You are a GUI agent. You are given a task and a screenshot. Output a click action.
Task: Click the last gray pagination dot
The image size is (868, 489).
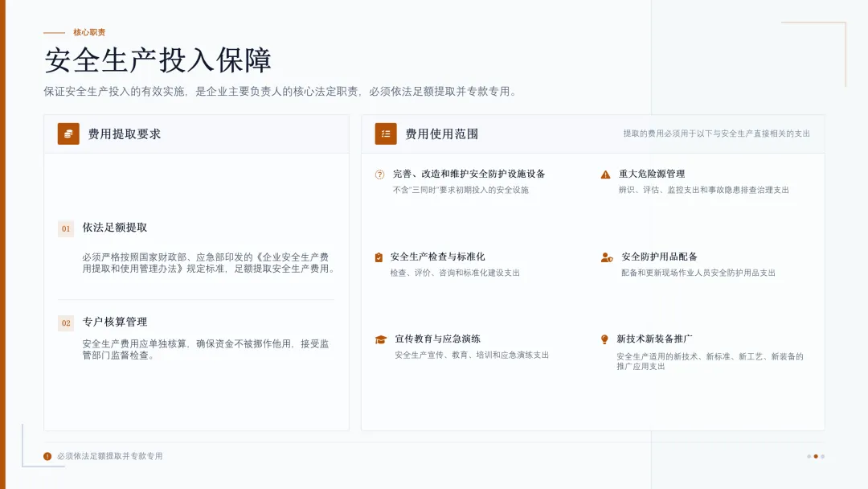823,456
